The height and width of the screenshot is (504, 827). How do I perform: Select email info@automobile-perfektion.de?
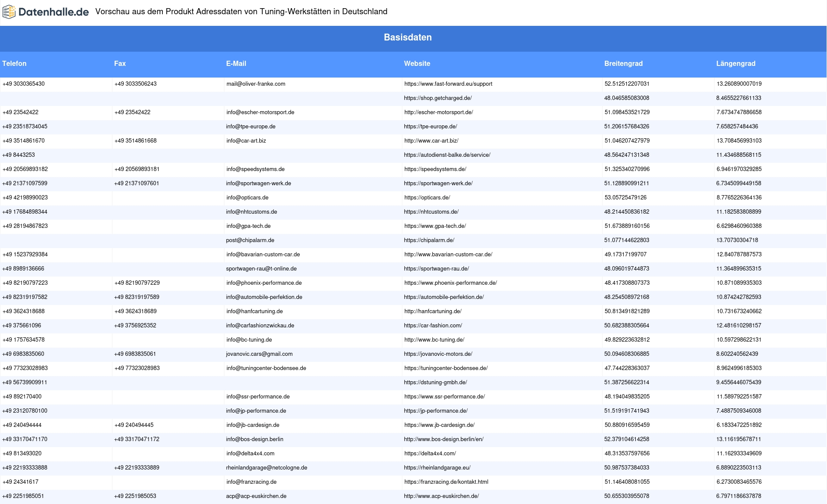point(264,297)
